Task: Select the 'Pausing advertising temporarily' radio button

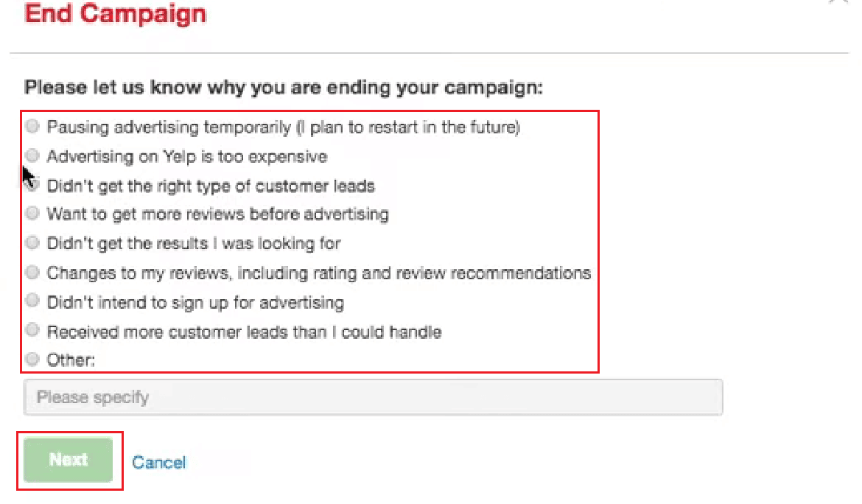Action: pyautogui.click(x=32, y=126)
